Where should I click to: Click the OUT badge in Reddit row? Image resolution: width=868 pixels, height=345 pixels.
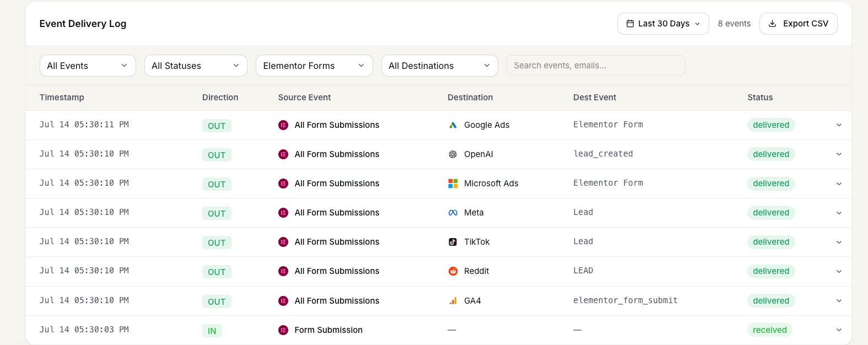point(217,272)
